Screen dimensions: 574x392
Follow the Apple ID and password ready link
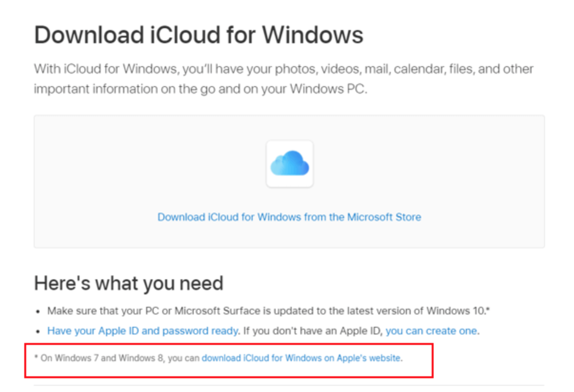tap(142, 331)
